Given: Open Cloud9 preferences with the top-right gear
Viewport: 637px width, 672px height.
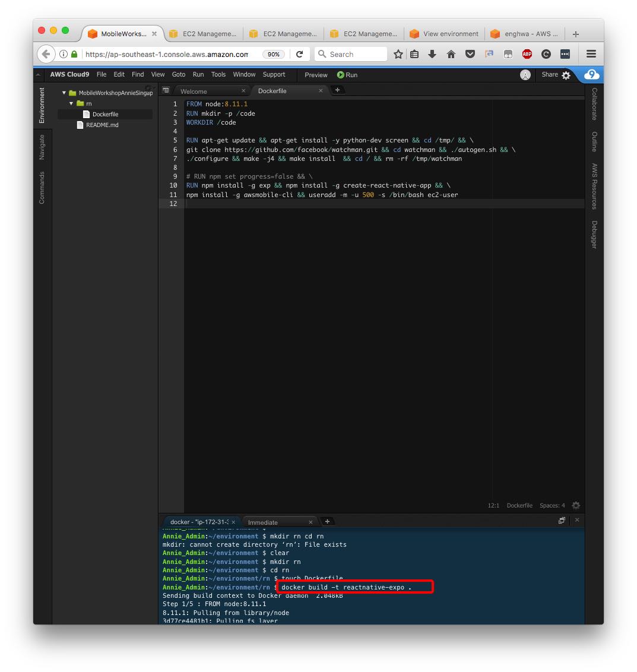Looking at the screenshot, I should coord(566,75).
